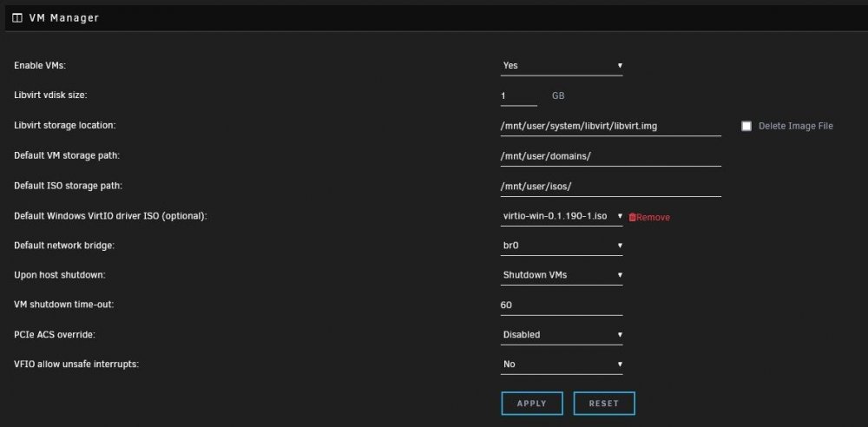Focus the Libvirt vdisk size field
This screenshot has width=868, height=427.
pyautogui.click(x=519, y=95)
